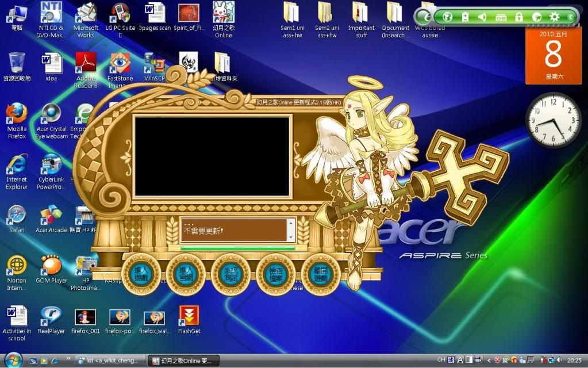Screen dimensions: 588x368
Task: Click the gear settings icon in Acer toolbar
Action: (554, 17)
